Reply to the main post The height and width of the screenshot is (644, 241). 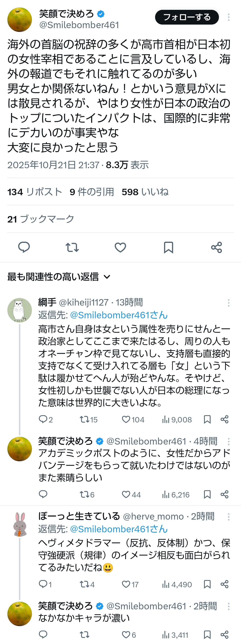tap(24, 247)
